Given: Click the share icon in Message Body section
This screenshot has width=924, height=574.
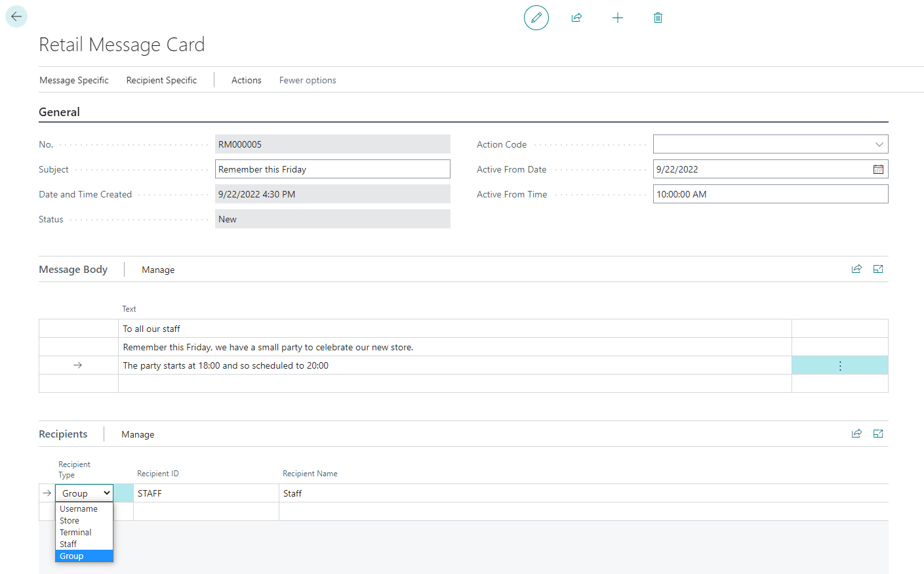Looking at the screenshot, I should click(x=856, y=269).
